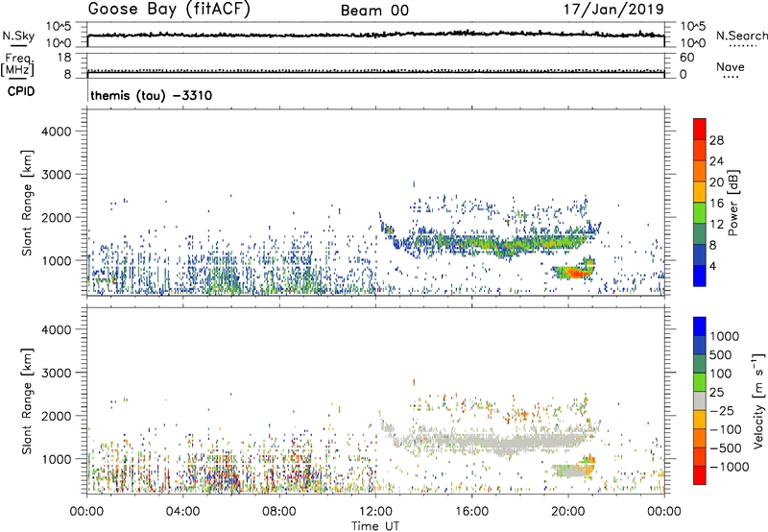
Task: Click the Beam 00 label
Action: pyautogui.click(x=374, y=11)
